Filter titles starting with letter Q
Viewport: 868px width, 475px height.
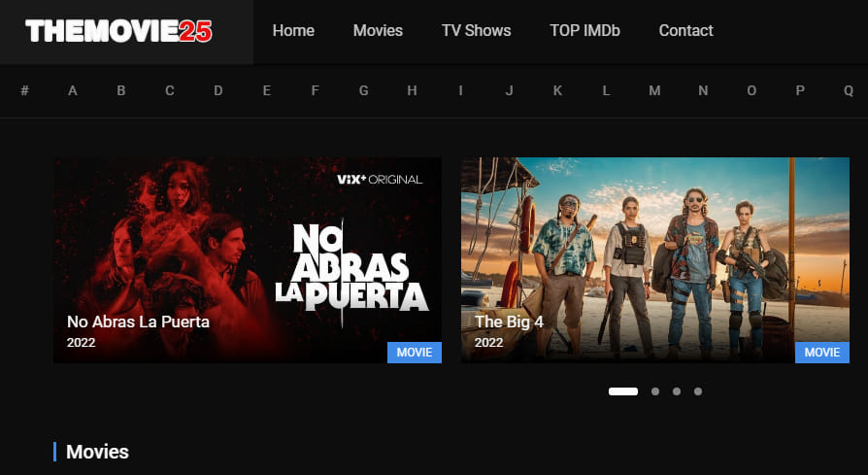click(849, 90)
